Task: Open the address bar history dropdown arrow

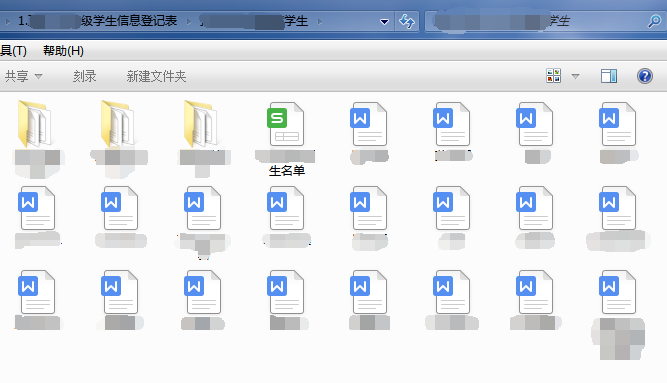Action: [x=384, y=22]
